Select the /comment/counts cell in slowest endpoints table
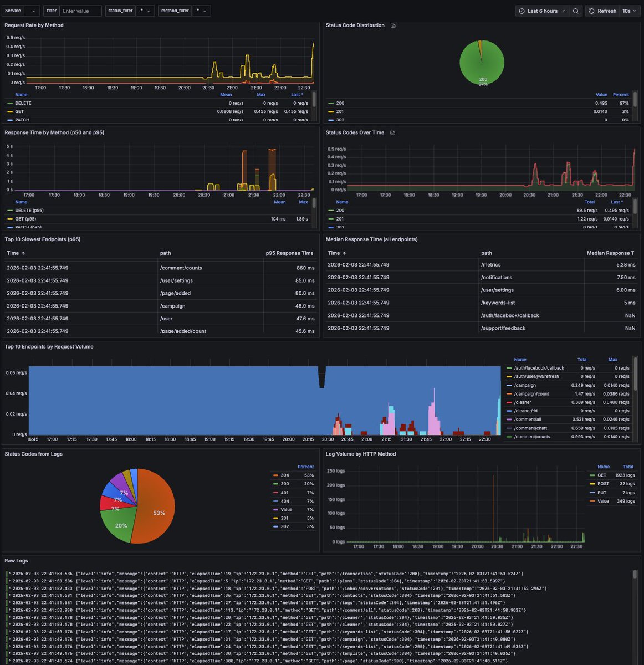This screenshot has width=644, height=665. pyautogui.click(x=211, y=268)
